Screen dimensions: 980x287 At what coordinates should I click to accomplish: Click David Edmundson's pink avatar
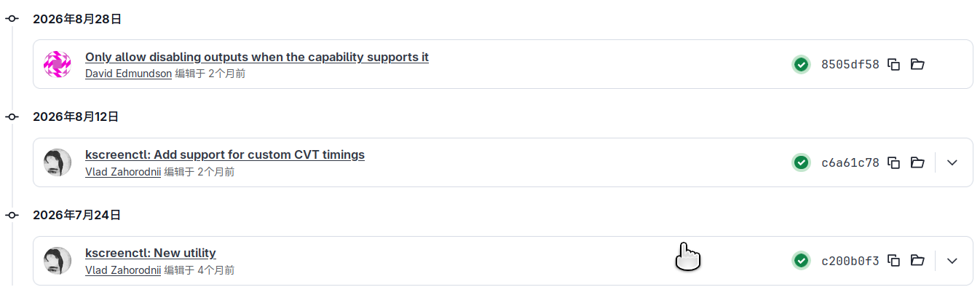(x=58, y=64)
